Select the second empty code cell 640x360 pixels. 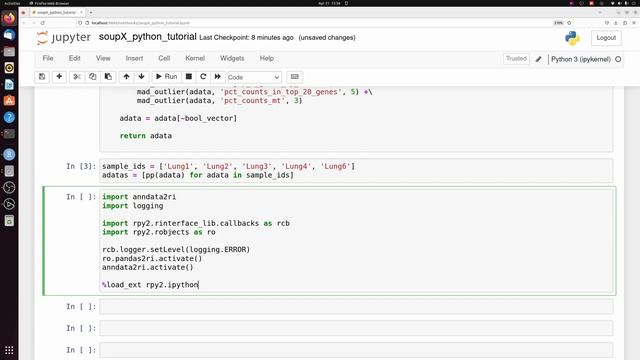click(x=356, y=328)
